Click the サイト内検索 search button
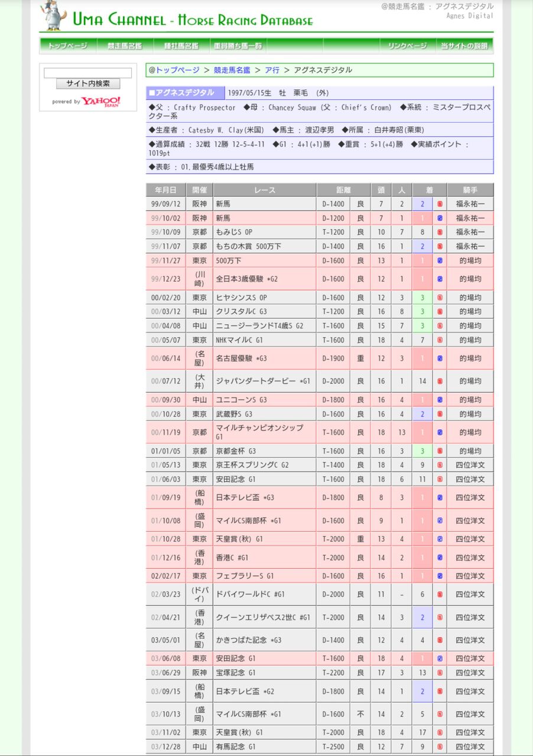 pos(88,84)
